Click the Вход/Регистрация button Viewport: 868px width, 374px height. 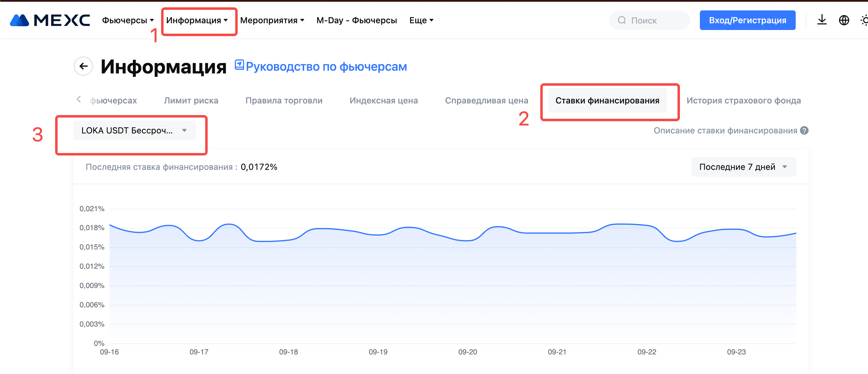tap(747, 20)
